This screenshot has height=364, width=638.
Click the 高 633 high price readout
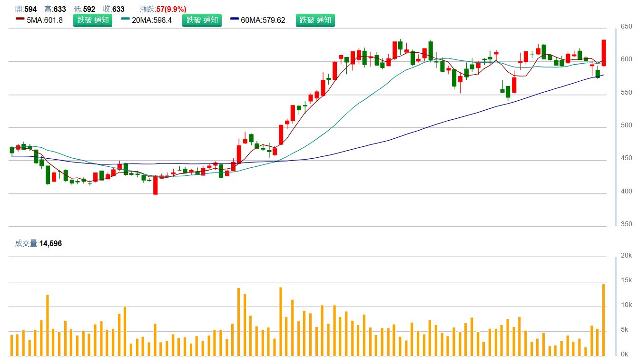55,9
